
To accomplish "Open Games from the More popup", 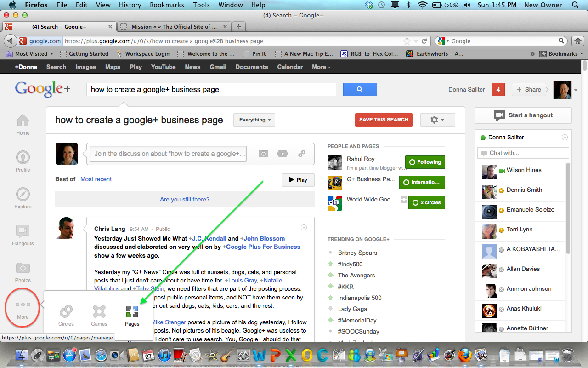I will [99, 316].
